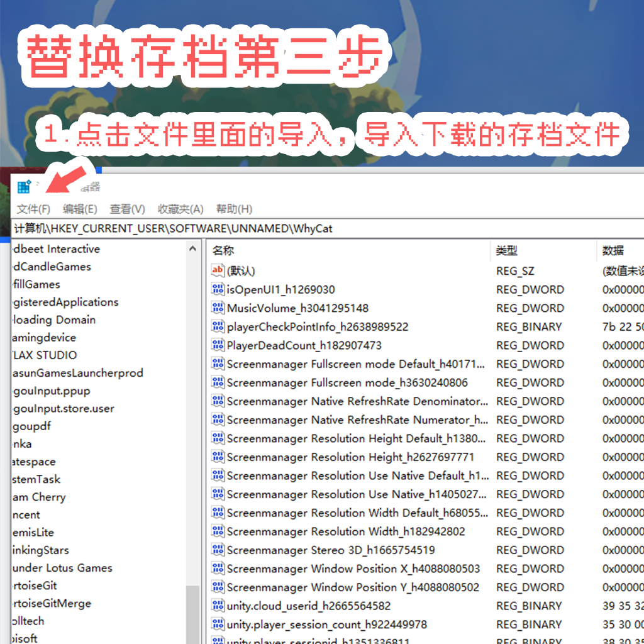Open the 帮助(H) menu

(x=234, y=209)
